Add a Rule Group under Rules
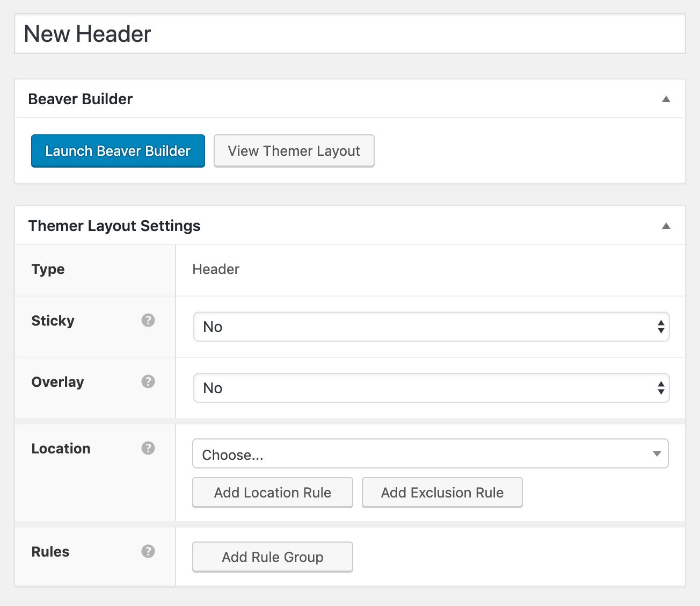This screenshot has width=700, height=606. coord(272,557)
